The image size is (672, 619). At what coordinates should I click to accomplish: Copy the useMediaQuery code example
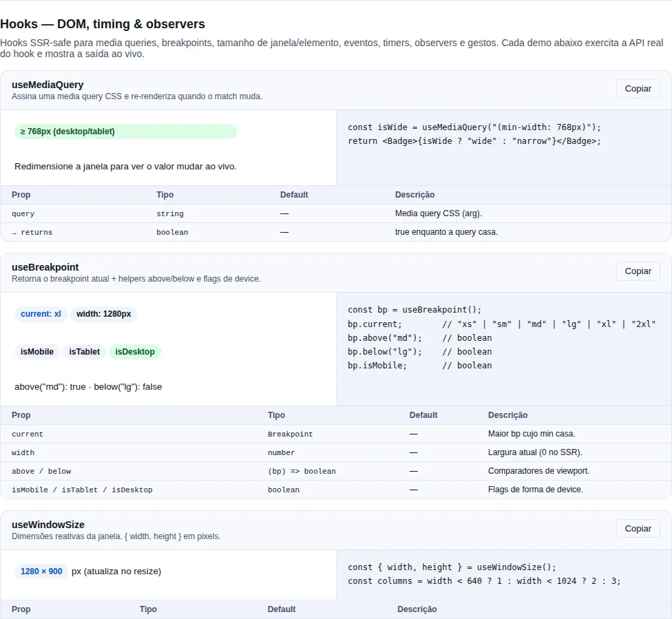[x=638, y=89]
